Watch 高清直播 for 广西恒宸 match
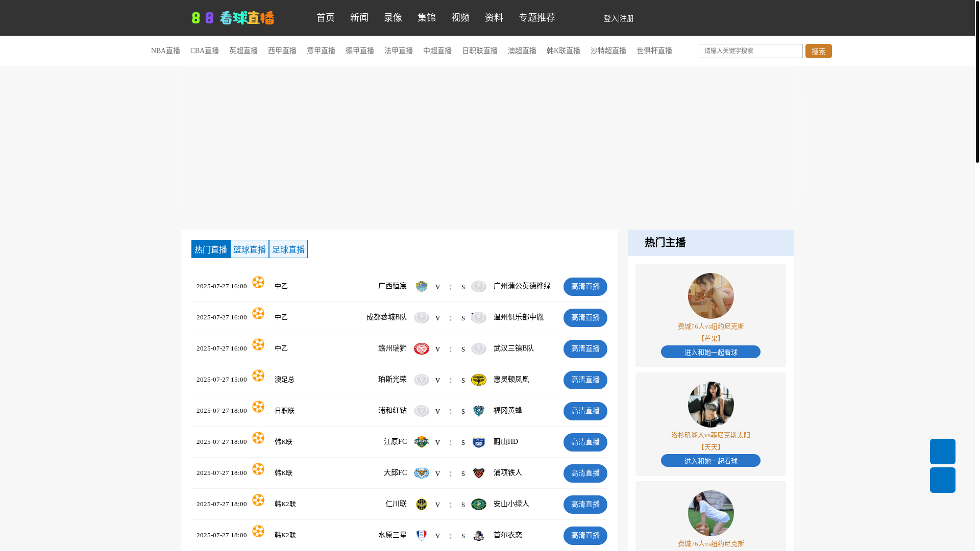Viewport: 980px width, 551px height. click(x=585, y=287)
